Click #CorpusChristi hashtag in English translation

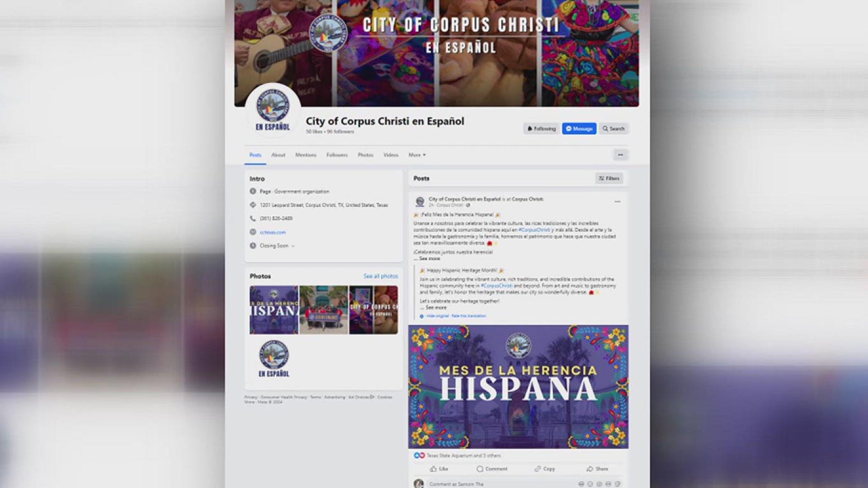pyautogui.click(x=496, y=286)
